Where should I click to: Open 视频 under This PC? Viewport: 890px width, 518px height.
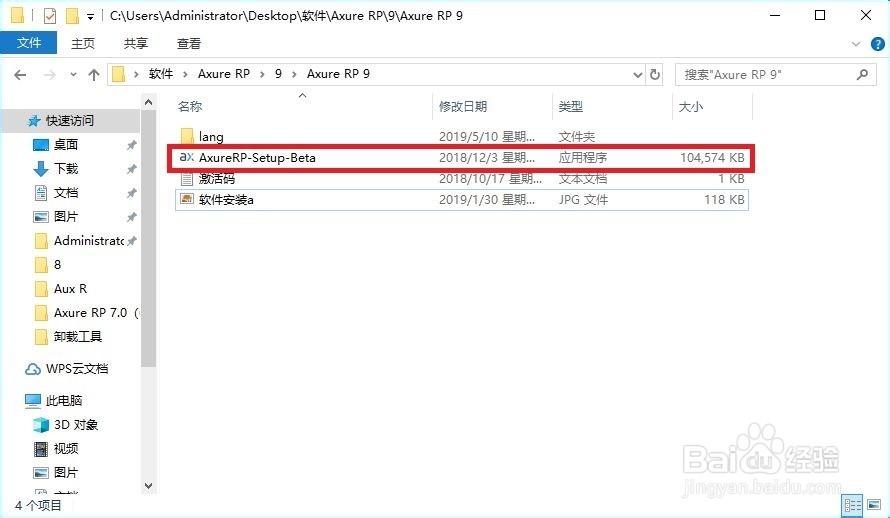click(x=66, y=449)
